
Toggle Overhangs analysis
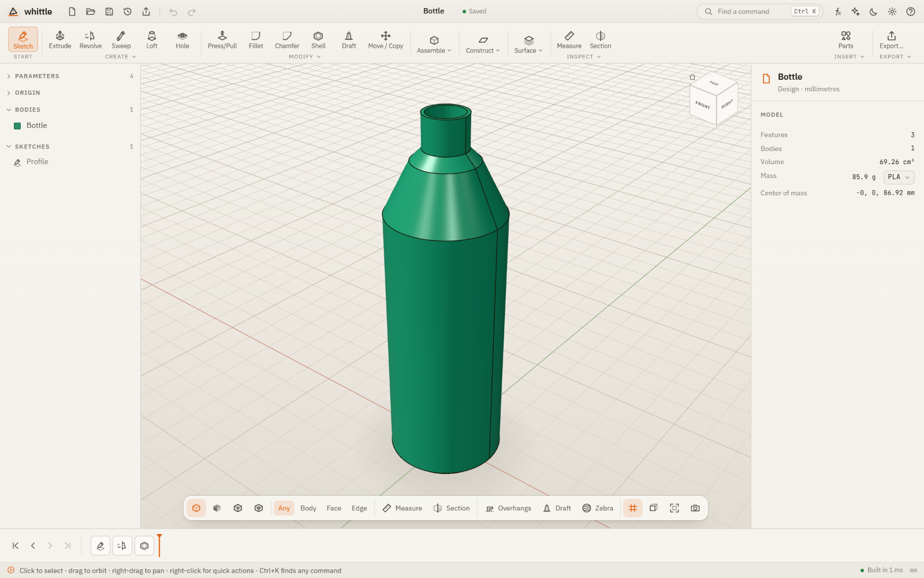pyautogui.click(x=508, y=508)
